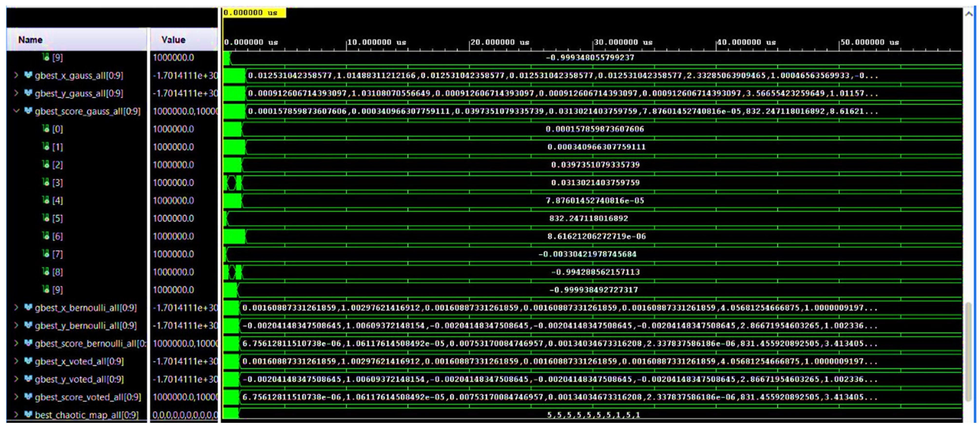
Task: Click the signal icon beside element [0]
Action: pyautogui.click(x=46, y=129)
